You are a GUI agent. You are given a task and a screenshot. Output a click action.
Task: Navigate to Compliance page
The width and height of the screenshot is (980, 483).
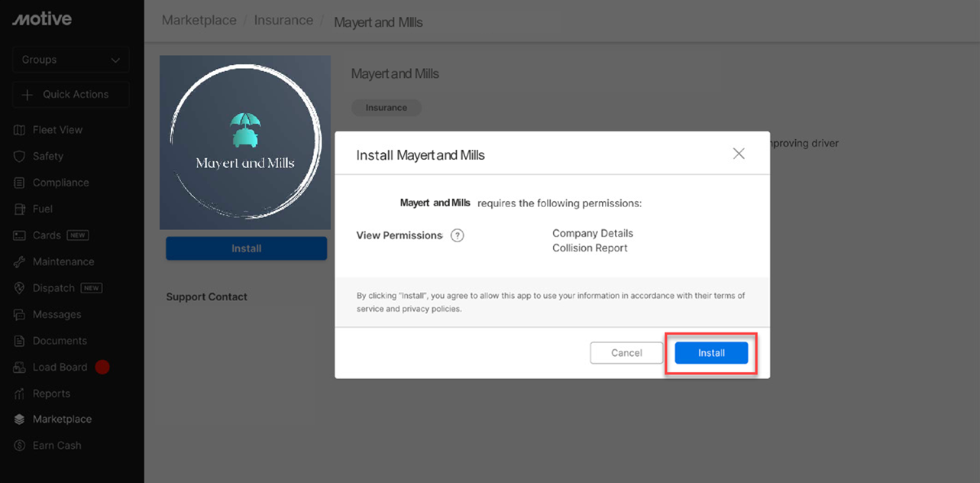click(x=61, y=183)
